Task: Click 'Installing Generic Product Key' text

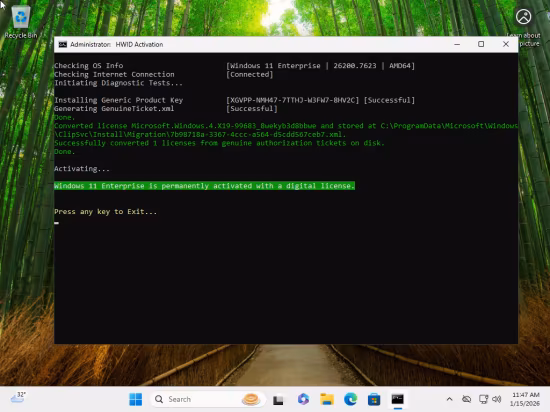Action: click(x=119, y=100)
